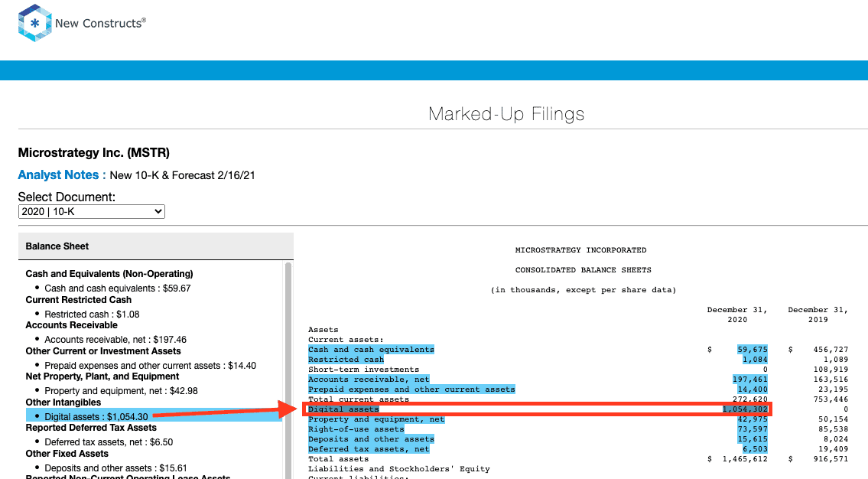868x479 pixels.
Task: Select 'Property and equipment, net : $42.98' item
Action: 122,391
